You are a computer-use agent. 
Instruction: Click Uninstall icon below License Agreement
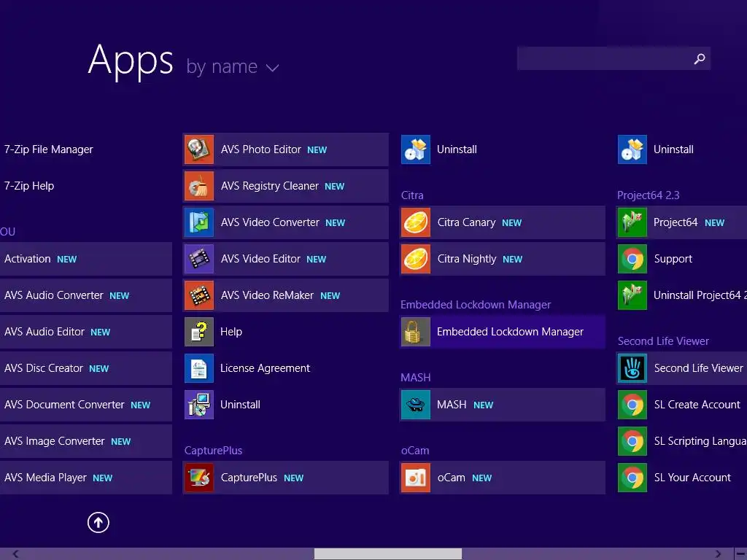(x=199, y=405)
